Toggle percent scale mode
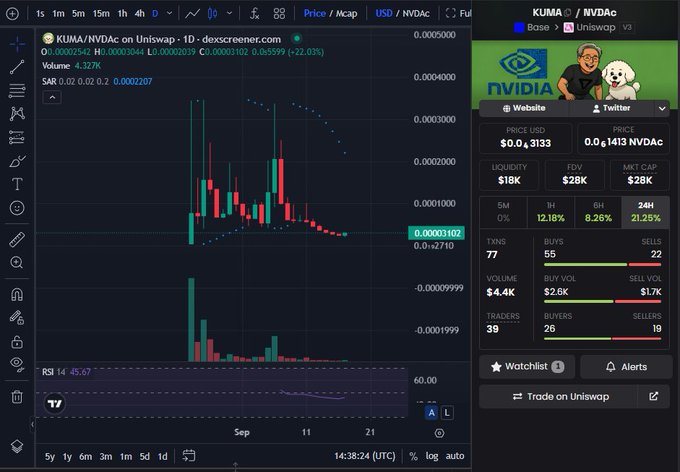 tap(413, 456)
